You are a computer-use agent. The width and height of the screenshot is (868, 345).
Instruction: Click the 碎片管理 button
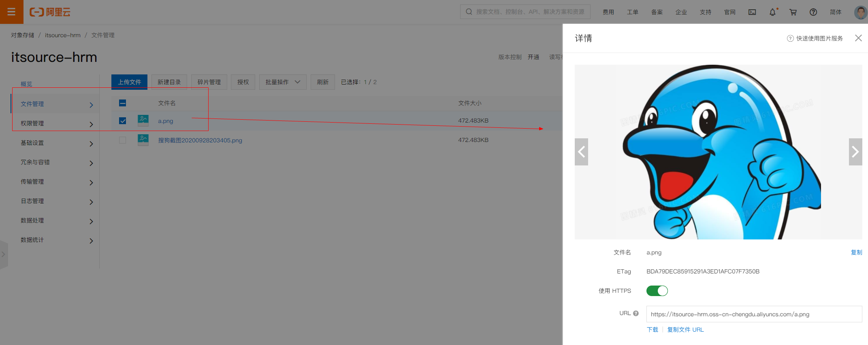[209, 82]
